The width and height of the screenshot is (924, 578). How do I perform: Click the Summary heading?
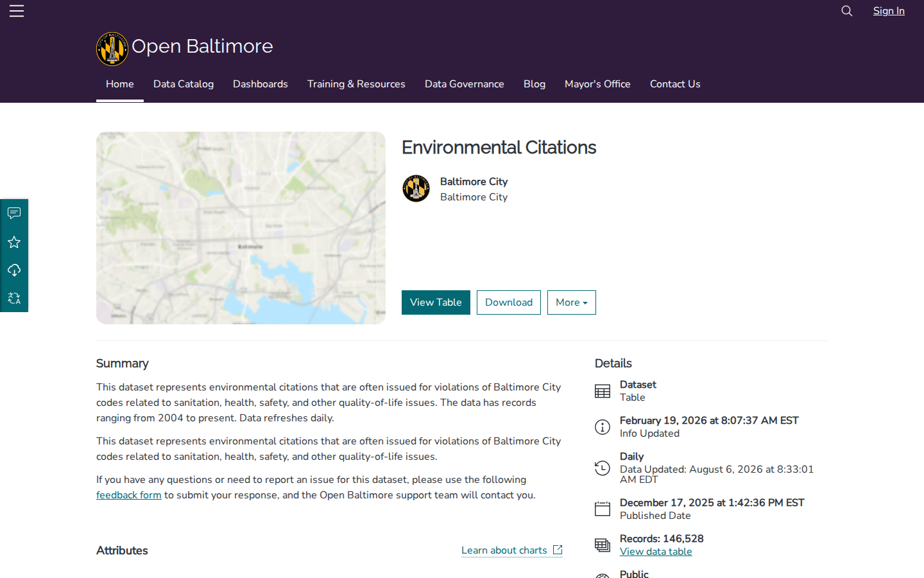pos(122,363)
